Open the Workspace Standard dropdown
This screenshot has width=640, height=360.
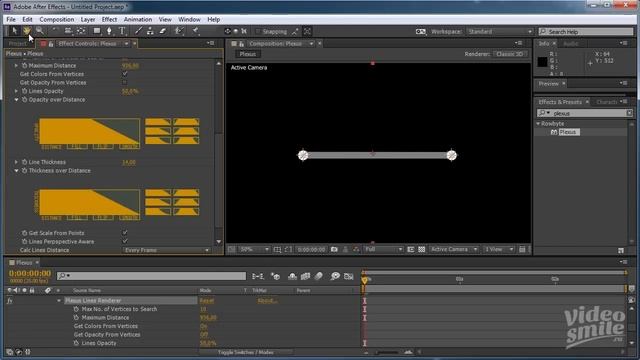pyautogui.click(x=500, y=31)
